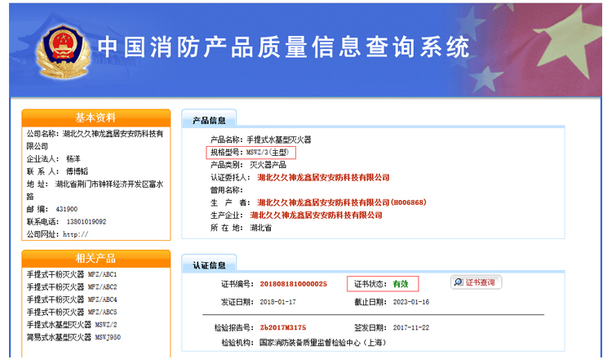Click the 生产者 company link with H006868

(x=342, y=202)
